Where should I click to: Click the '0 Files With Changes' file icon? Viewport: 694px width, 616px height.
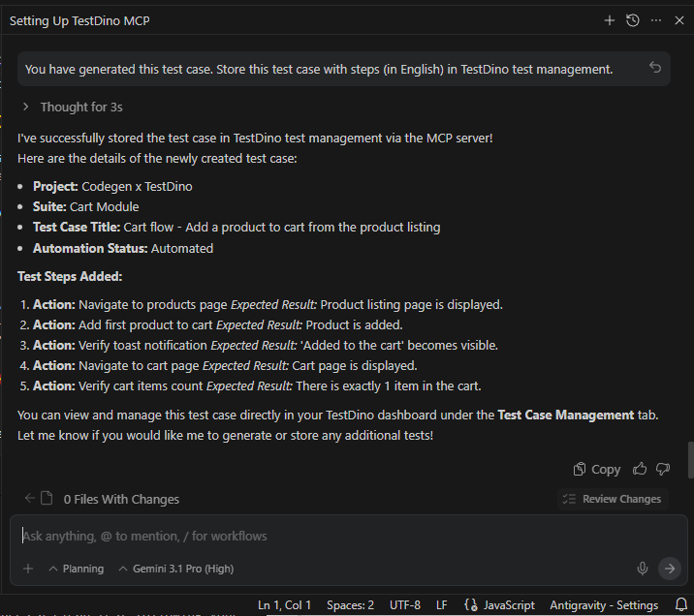pos(47,499)
